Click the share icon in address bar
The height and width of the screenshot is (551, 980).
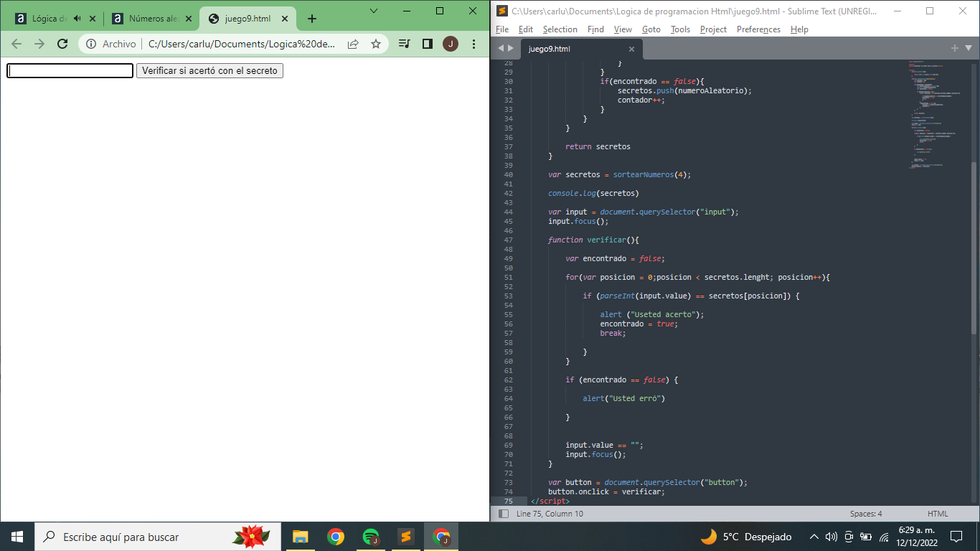pos(353,44)
